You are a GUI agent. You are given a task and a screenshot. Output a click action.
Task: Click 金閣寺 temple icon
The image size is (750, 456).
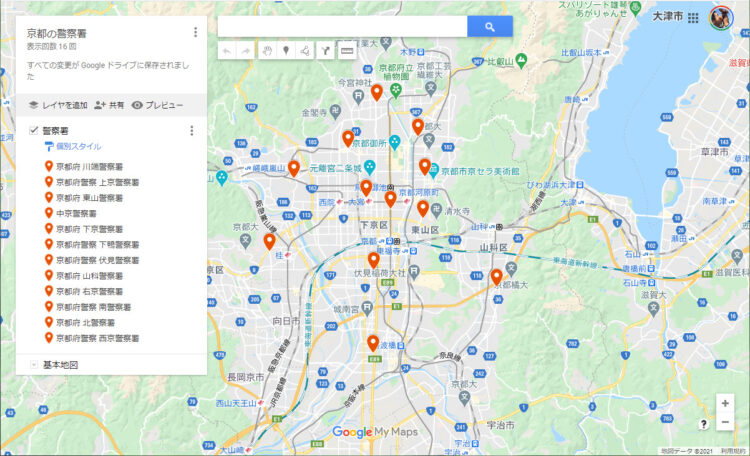[335, 111]
